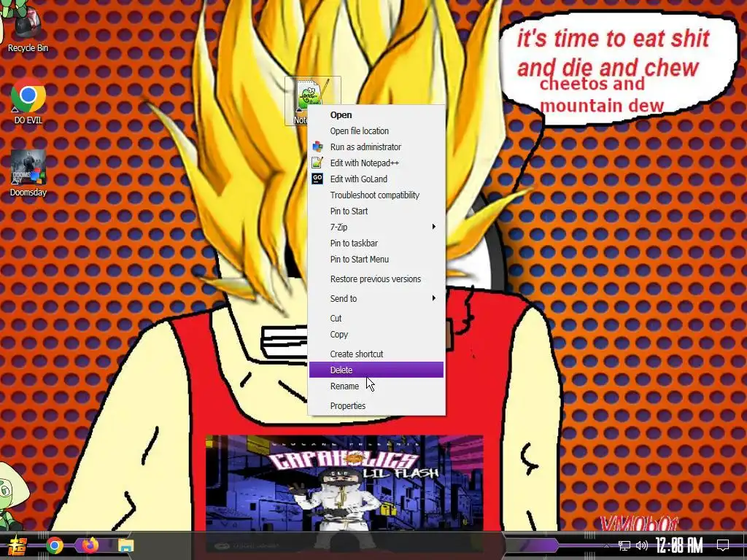Expand the 7-Zip submenu
Viewport: 747px width, 560px height.
tap(376, 227)
